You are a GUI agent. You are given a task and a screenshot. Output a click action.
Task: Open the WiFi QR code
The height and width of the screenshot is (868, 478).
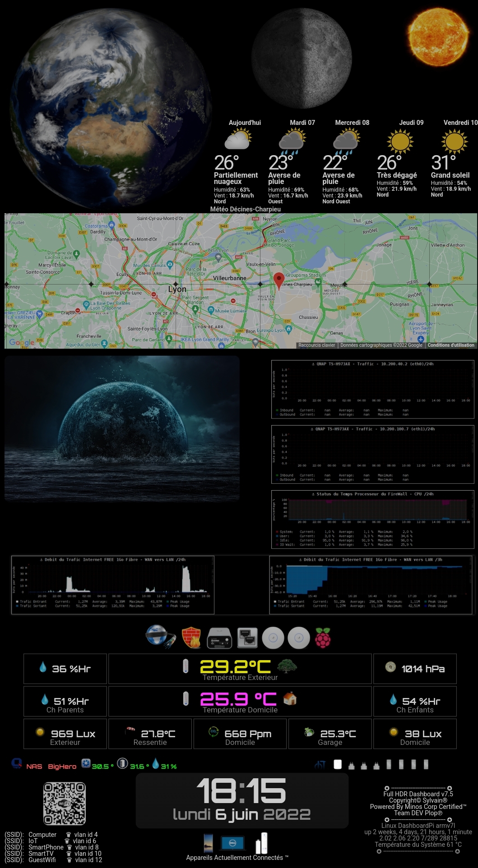tap(65, 804)
